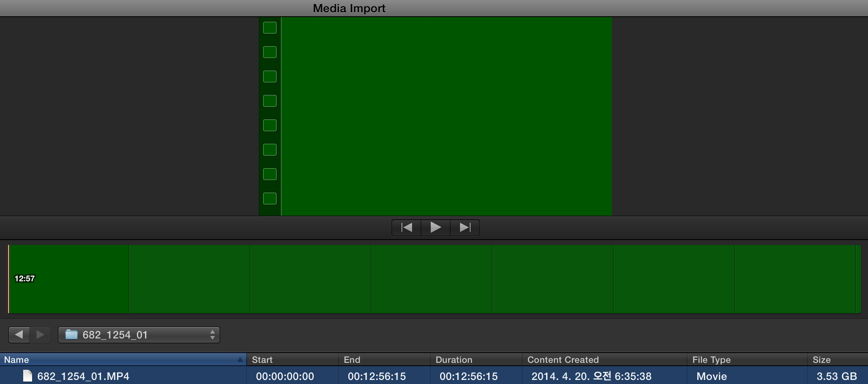868x384 pixels.
Task: Click the forward navigation arrow
Action: coord(40,334)
